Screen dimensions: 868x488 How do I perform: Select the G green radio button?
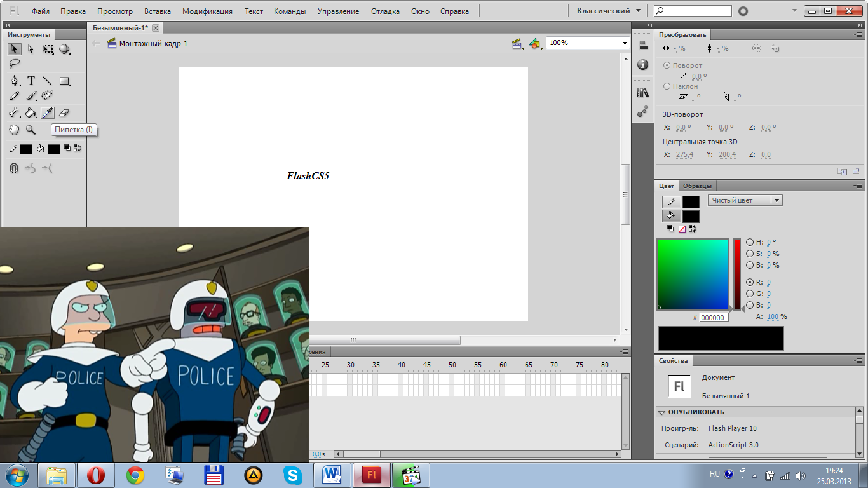click(750, 294)
